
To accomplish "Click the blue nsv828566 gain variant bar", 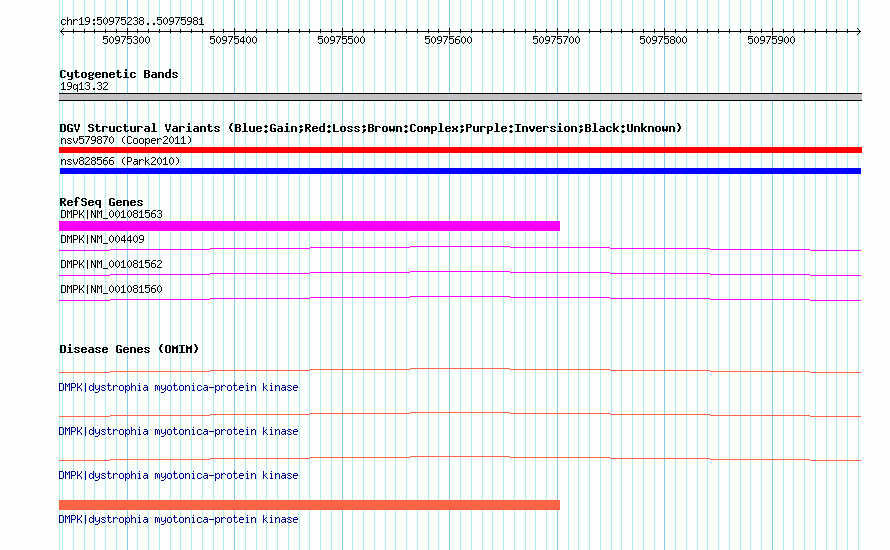I will click(x=460, y=171).
